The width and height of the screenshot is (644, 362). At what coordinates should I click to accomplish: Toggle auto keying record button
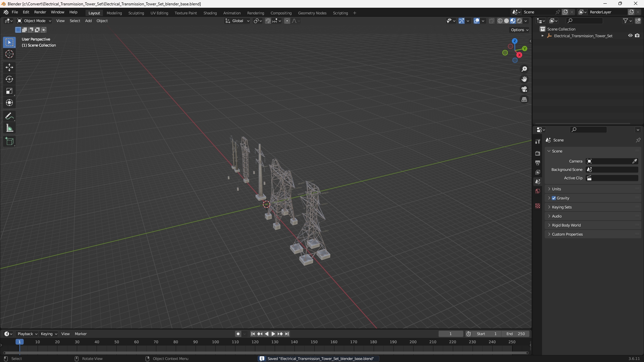pyautogui.click(x=238, y=334)
